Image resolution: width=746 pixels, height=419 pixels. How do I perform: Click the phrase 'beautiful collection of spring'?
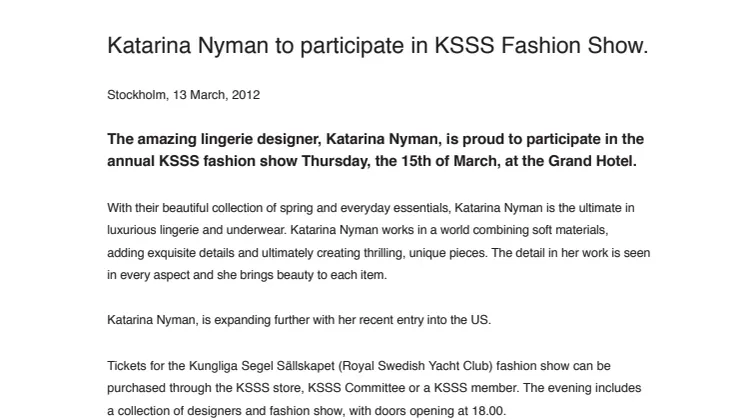pyautogui.click(x=236, y=208)
